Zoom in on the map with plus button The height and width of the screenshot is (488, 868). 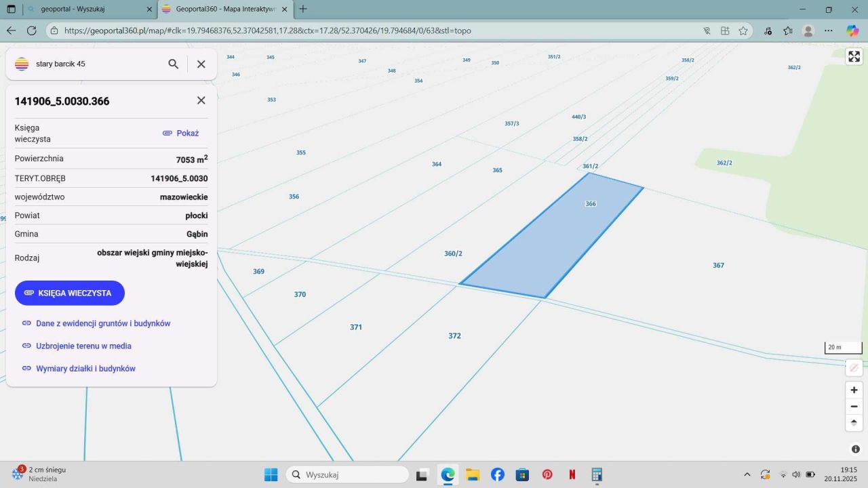(854, 390)
